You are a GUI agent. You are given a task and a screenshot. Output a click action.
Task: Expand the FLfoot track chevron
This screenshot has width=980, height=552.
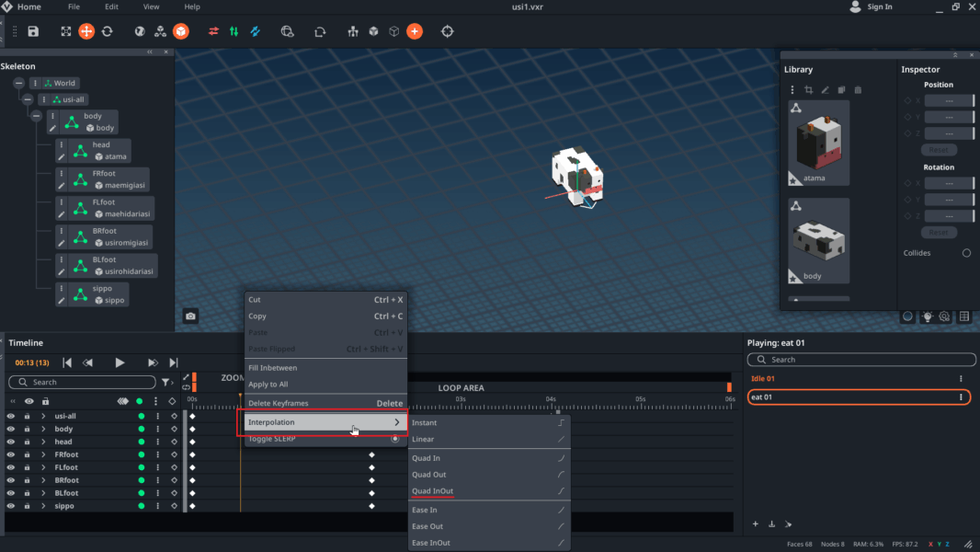pyautogui.click(x=43, y=467)
